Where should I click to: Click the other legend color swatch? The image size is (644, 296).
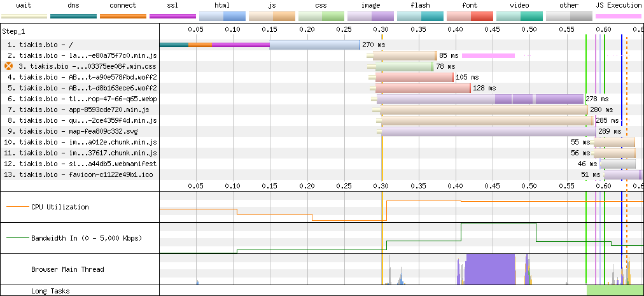569,17
